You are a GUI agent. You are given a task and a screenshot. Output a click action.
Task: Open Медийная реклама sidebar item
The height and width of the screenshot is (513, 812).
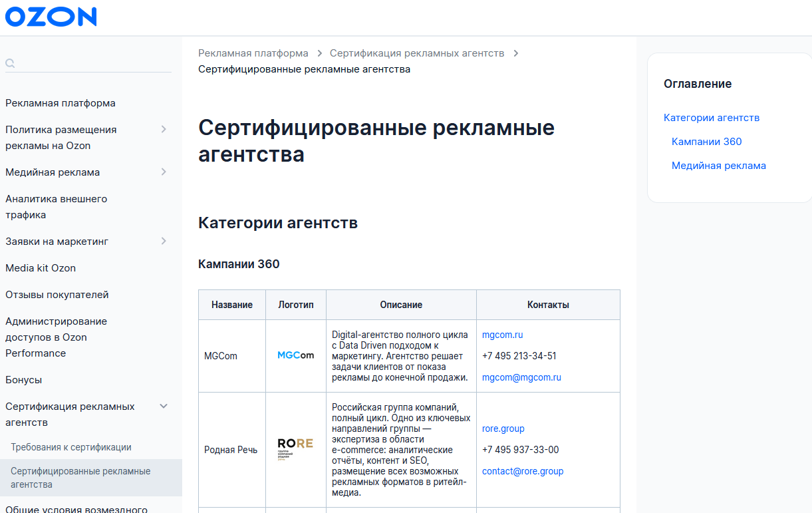pos(53,172)
